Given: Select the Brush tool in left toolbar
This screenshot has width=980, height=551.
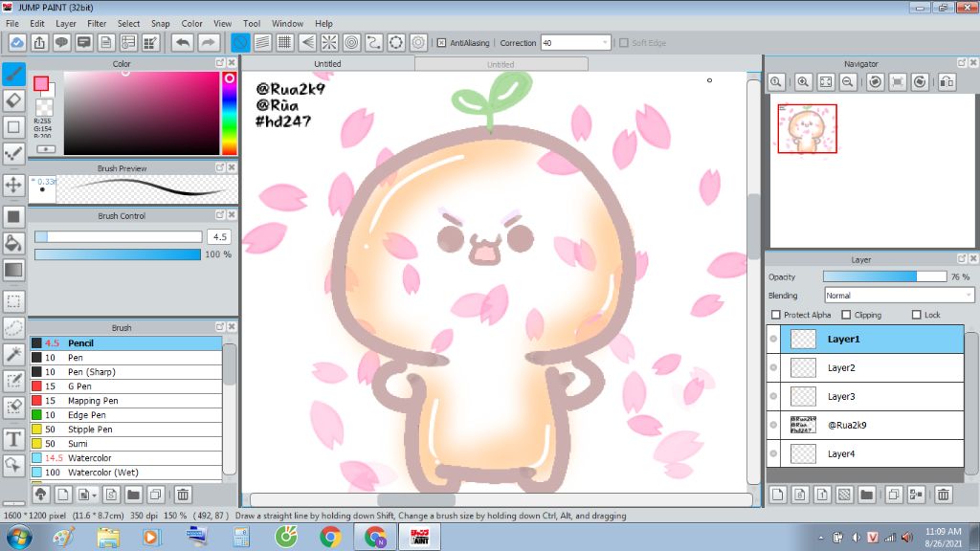Looking at the screenshot, I should point(13,74).
